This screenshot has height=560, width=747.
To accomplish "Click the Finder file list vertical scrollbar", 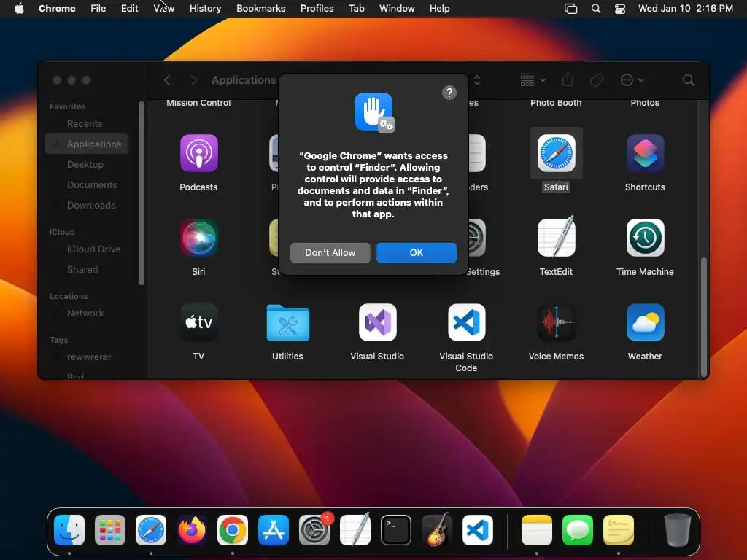I will click(x=703, y=316).
